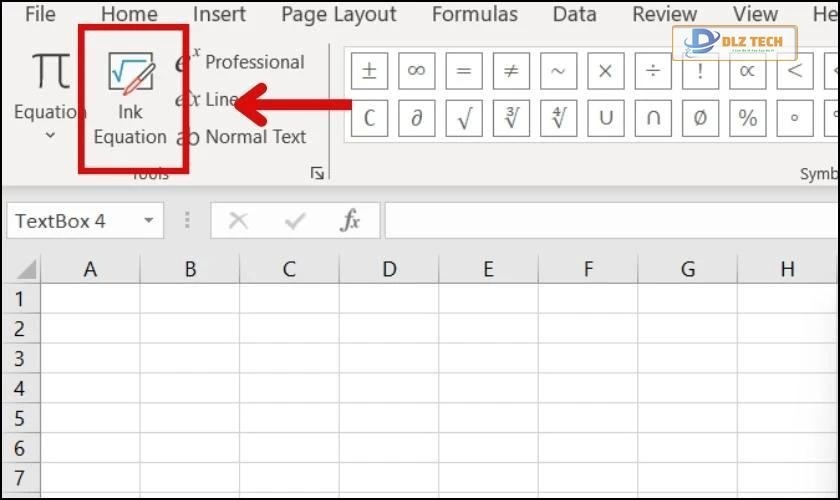
Task: Open the Equation dropdown gallery
Action: (49, 133)
